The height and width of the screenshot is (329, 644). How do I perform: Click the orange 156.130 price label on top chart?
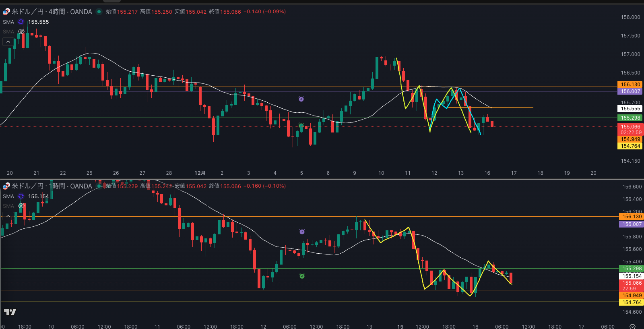630,85
